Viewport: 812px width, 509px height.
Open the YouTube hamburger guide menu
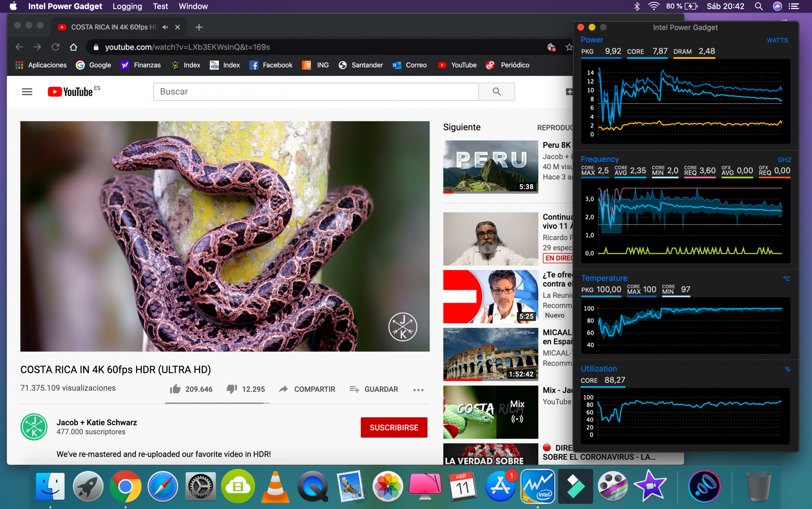27,92
